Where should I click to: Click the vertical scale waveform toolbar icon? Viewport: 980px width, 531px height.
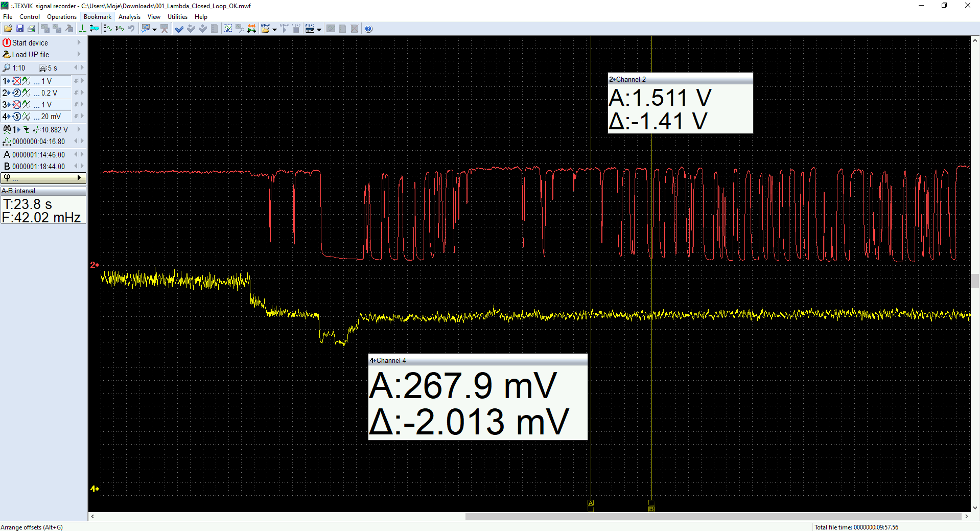click(x=108, y=29)
